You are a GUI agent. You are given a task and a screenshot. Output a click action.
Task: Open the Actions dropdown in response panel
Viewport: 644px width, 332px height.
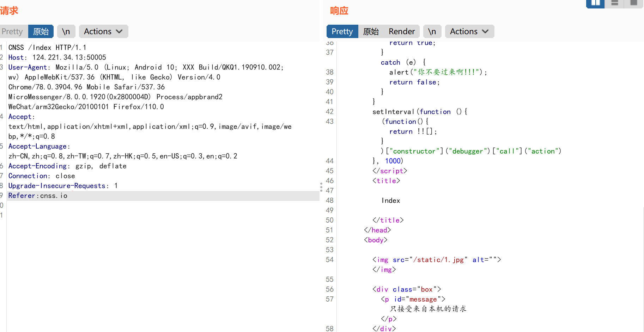point(469,31)
